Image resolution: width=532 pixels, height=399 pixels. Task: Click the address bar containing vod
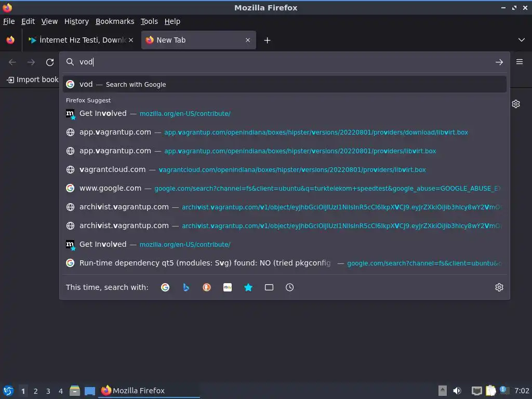tap(284, 62)
